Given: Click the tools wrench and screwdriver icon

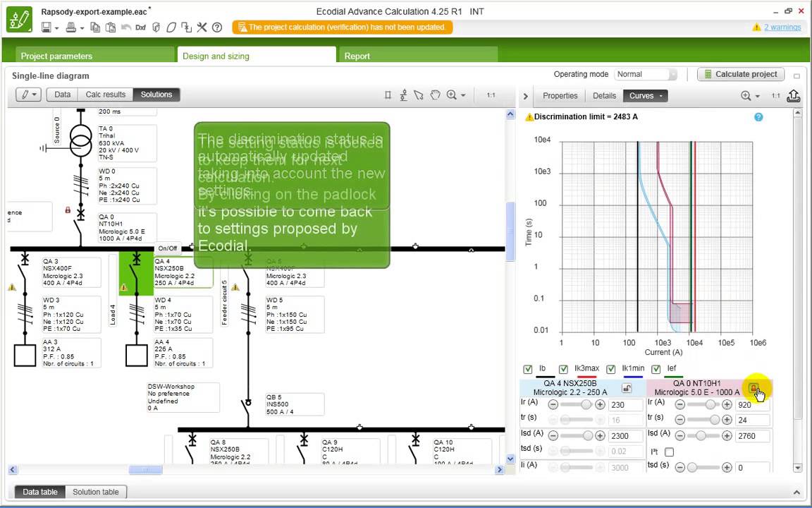Looking at the screenshot, I should pyautogui.click(x=202, y=28).
